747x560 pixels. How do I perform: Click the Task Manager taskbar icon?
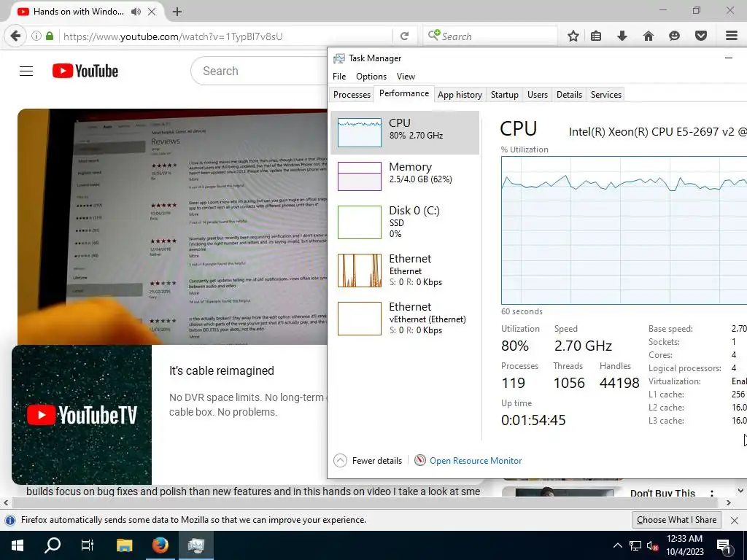(x=196, y=545)
